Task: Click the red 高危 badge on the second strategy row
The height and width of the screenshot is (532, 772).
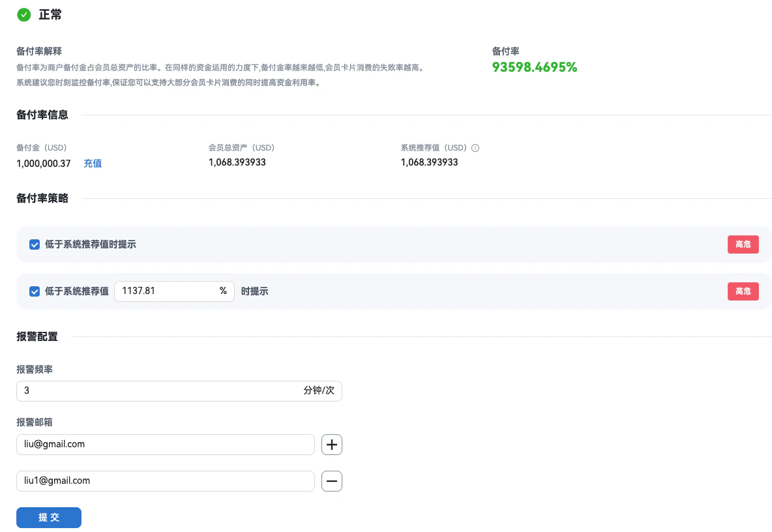Action: tap(743, 291)
